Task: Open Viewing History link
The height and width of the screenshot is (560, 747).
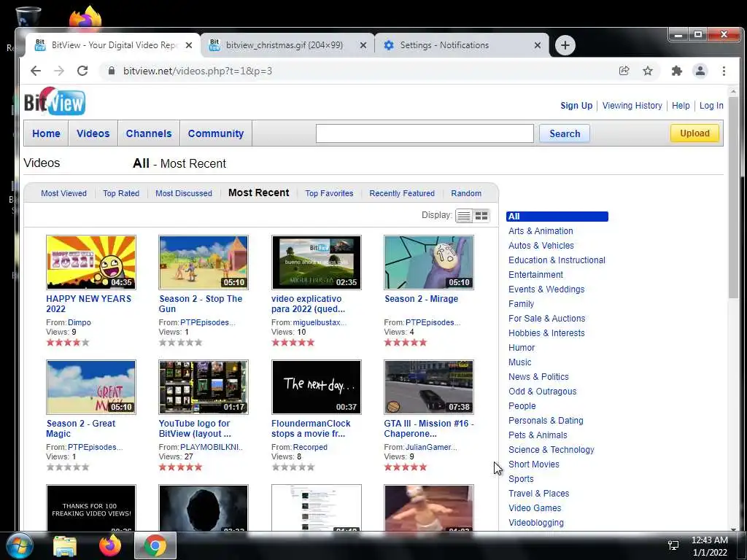Action: [632, 106]
